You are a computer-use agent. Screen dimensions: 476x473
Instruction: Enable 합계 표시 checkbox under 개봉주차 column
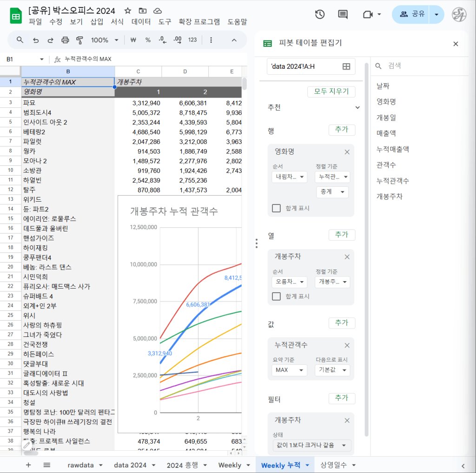tap(277, 296)
